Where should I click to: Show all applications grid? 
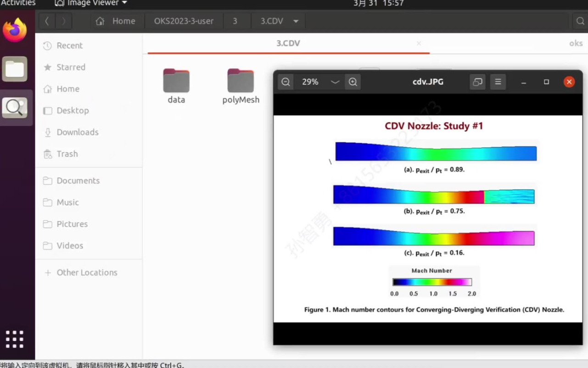click(15, 339)
